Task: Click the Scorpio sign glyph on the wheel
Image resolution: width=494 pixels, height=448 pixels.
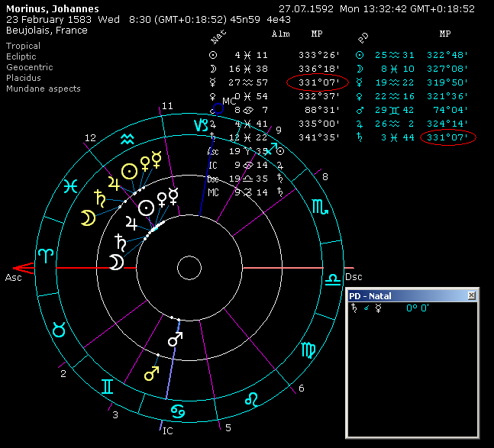Action: point(319,206)
